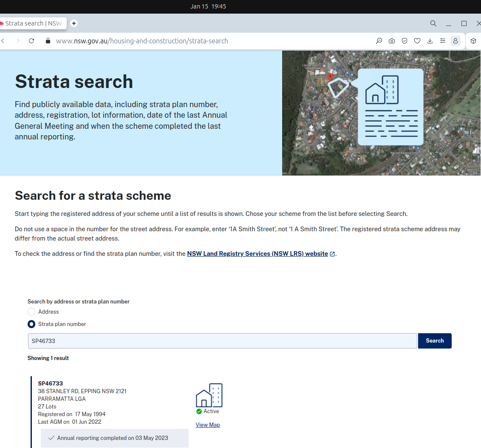Open the downloads icon
Viewport: 481px width, 448px height.
430,41
